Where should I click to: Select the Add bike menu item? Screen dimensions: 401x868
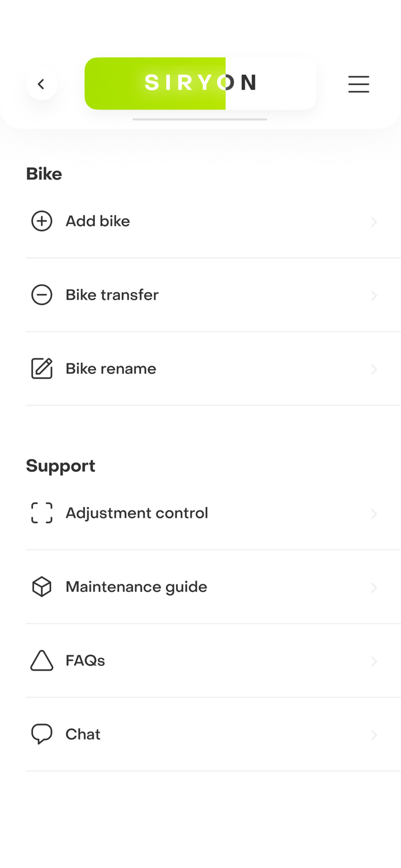click(98, 221)
